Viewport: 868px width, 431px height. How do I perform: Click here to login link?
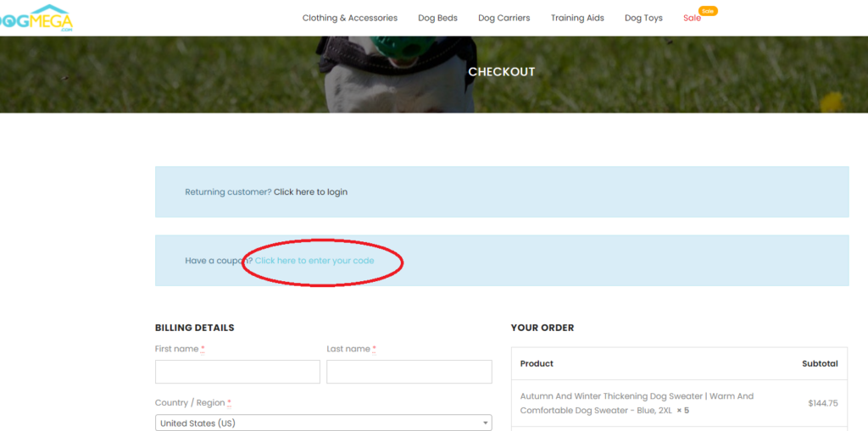(x=310, y=192)
